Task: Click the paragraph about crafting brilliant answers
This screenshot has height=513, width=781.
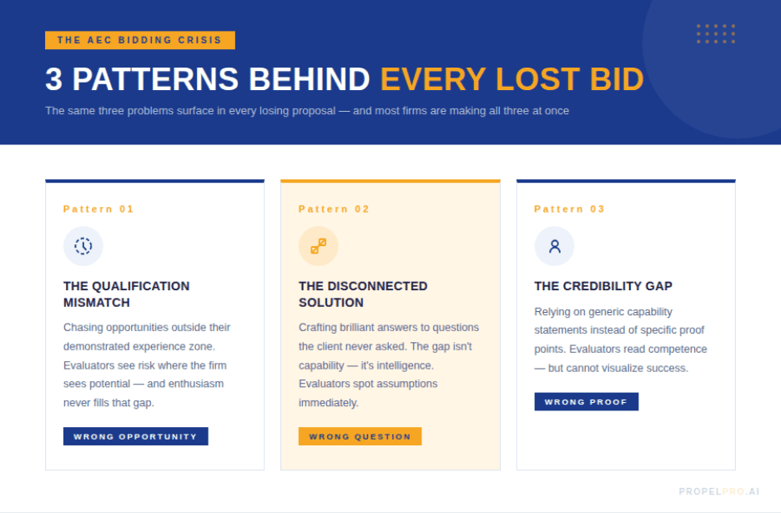Action: pyautogui.click(x=389, y=365)
